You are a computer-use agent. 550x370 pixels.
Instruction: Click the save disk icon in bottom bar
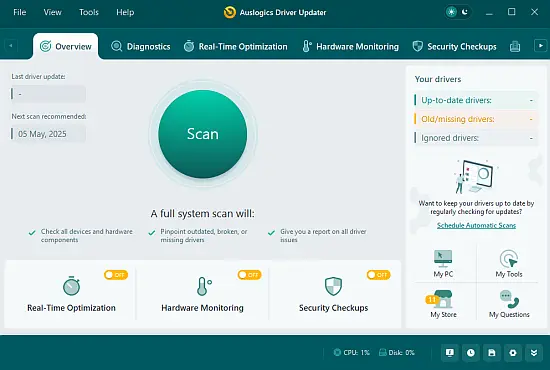pos(492,353)
